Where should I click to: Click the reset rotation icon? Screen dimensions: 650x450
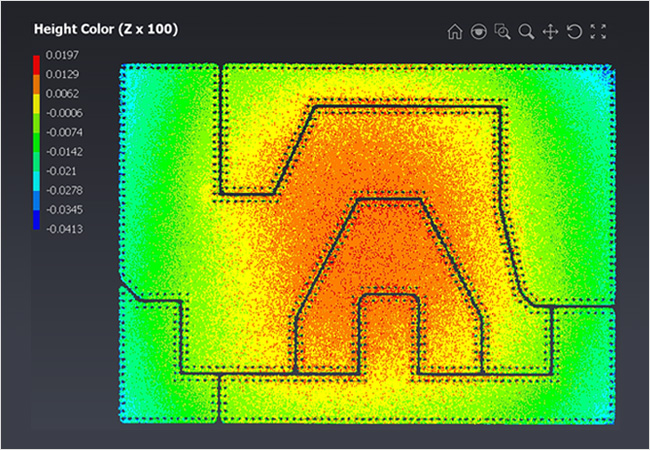574,32
